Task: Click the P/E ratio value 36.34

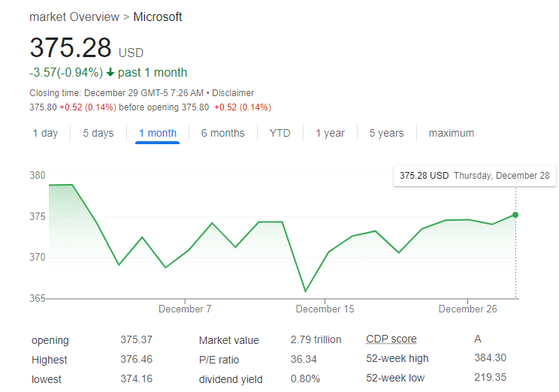Action: pyautogui.click(x=304, y=359)
